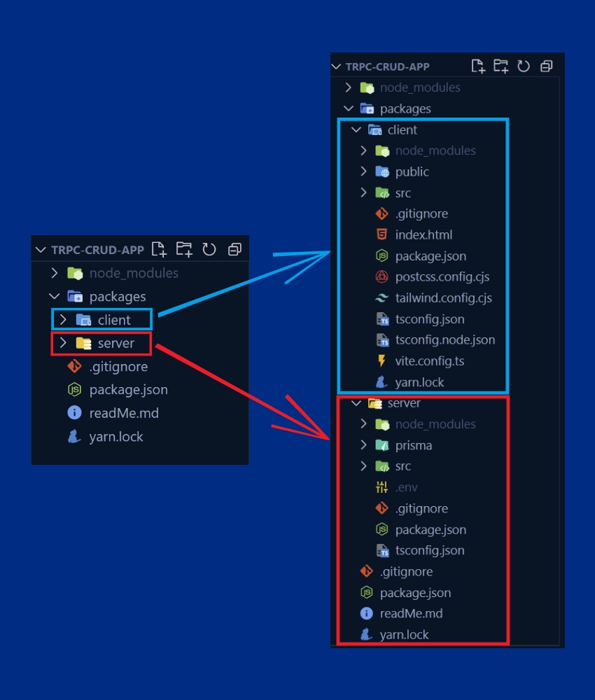Click HTML5 icon beside index.html
Screen dimensions: 595x700
381,234
